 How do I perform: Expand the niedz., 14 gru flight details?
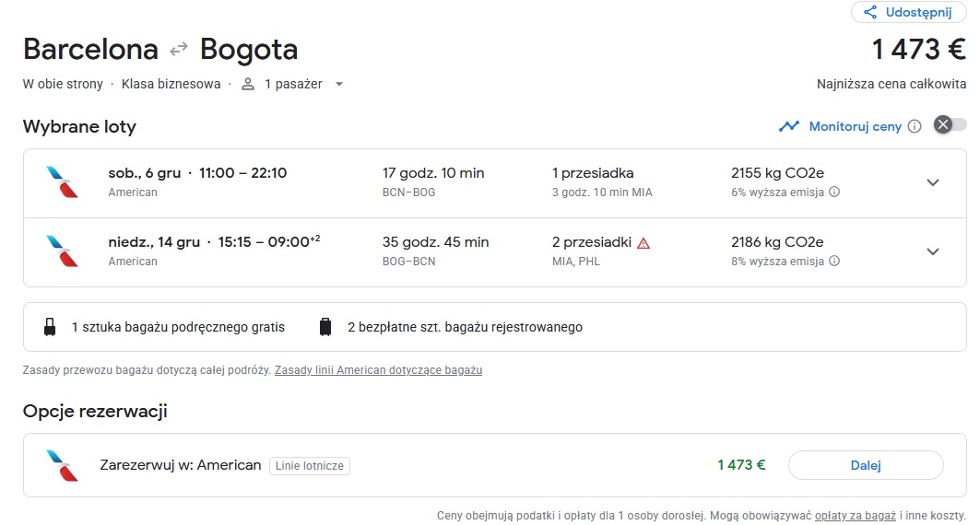932,251
